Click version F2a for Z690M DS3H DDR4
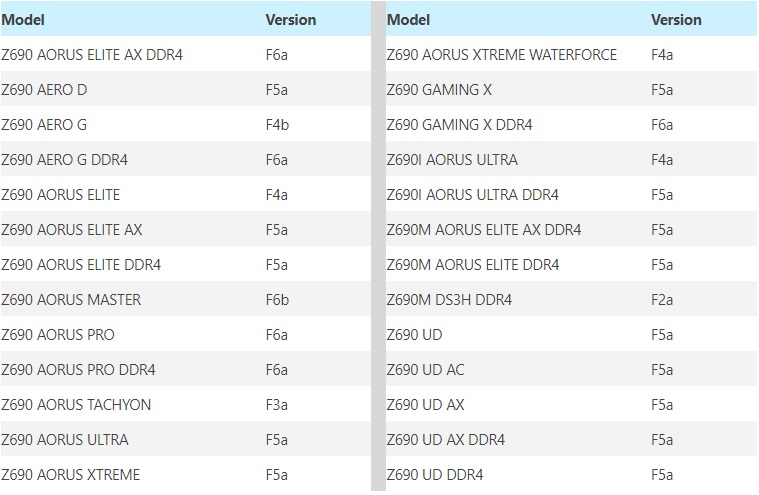 [662, 300]
